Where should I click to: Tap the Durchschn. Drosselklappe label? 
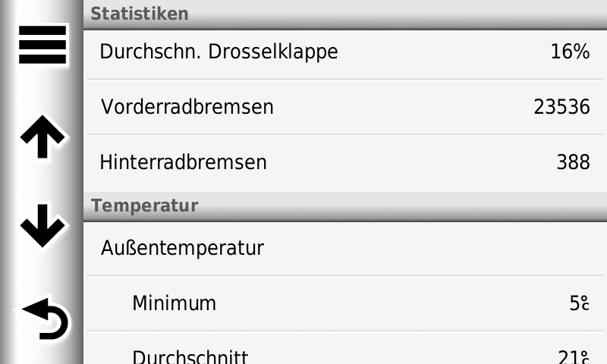219,52
